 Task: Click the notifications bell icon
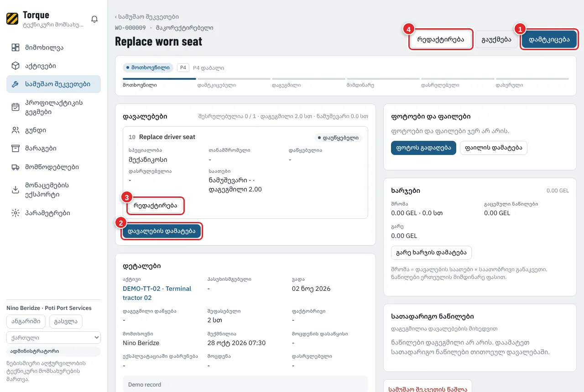[x=94, y=19]
